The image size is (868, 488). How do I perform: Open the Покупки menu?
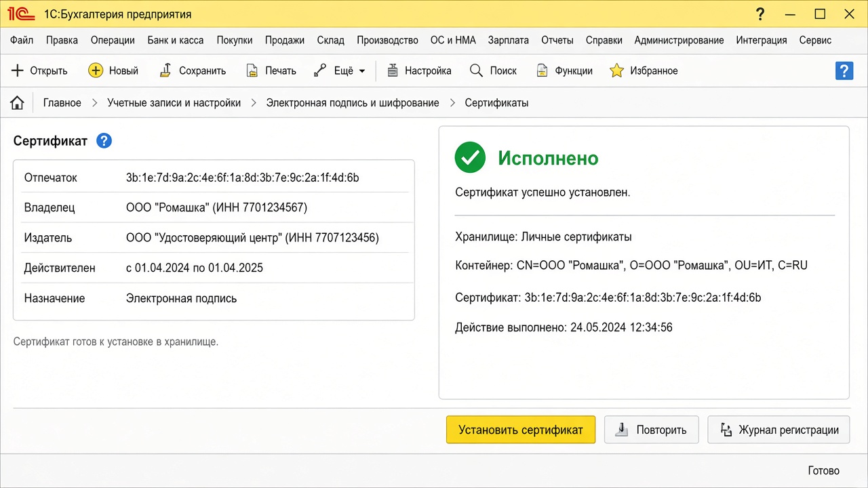click(235, 40)
